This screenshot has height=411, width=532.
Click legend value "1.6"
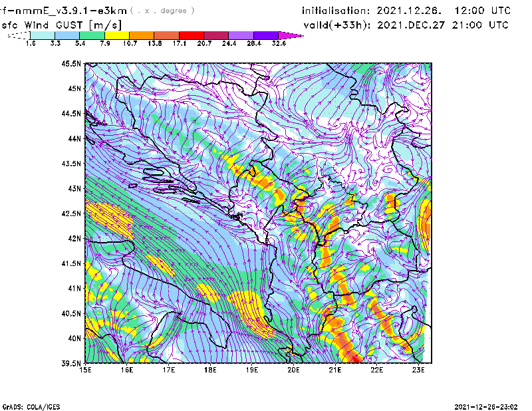[x=31, y=43]
